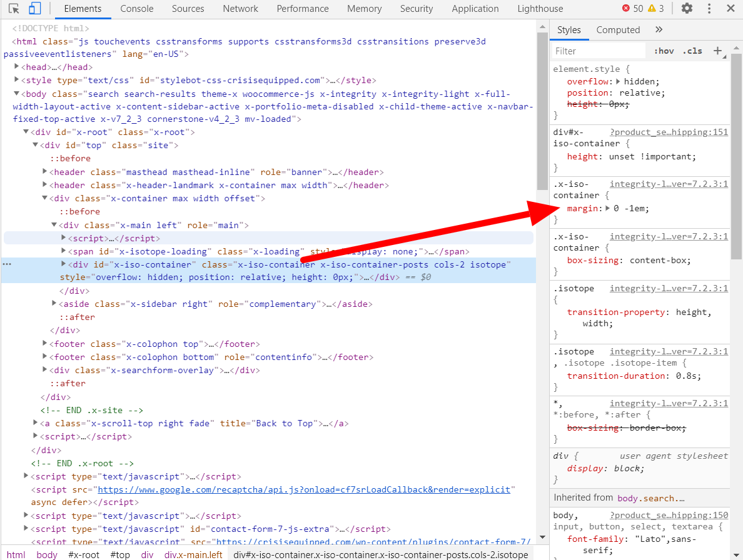Expand the masthead header node
The height and width of the screenshot is (560, 743).
(44, 171)
